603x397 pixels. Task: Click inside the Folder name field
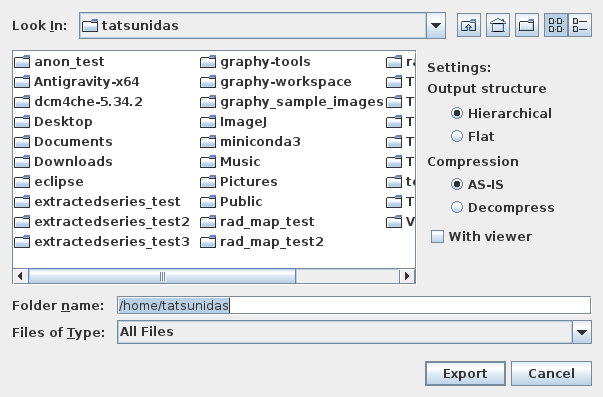point(354,305)
